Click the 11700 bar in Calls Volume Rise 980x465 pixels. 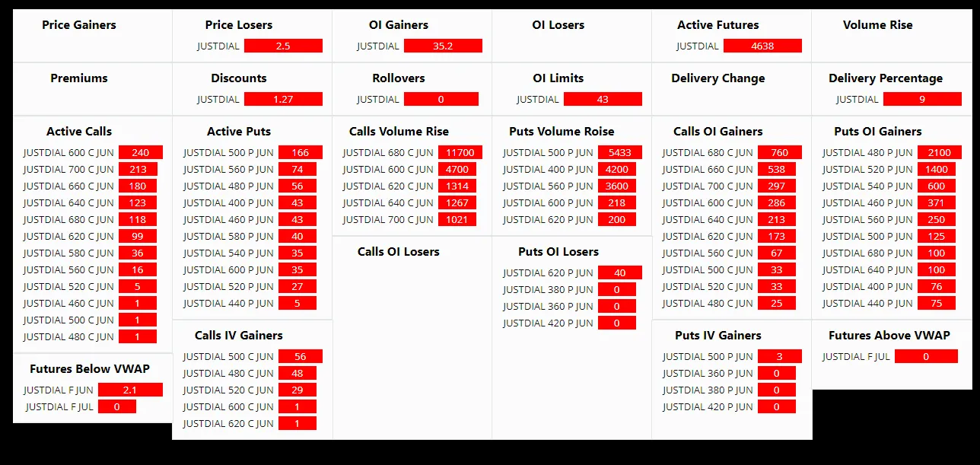point(460,152)
